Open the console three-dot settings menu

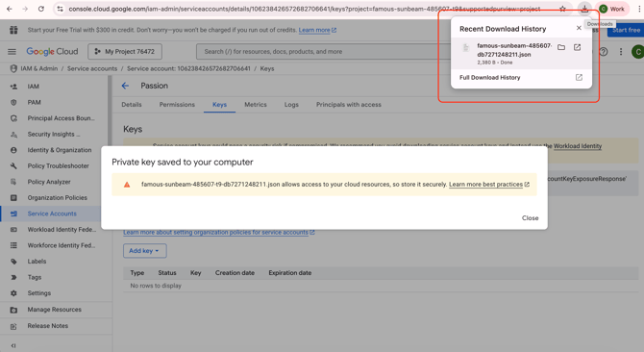(x=621, y=52)
